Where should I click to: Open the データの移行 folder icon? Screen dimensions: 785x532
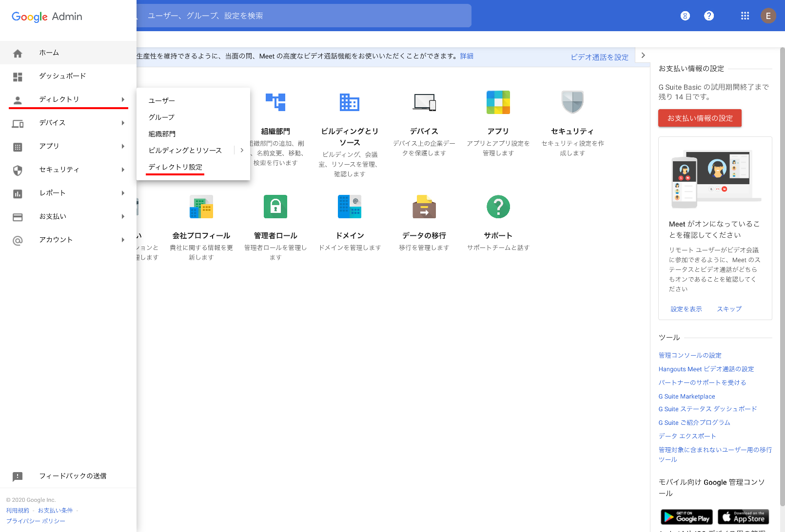(424, 207)
